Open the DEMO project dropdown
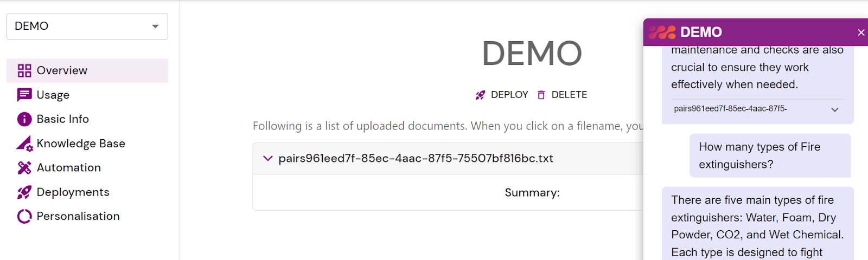Viewport: 868px width, 260px height. (x=87, y=27)
